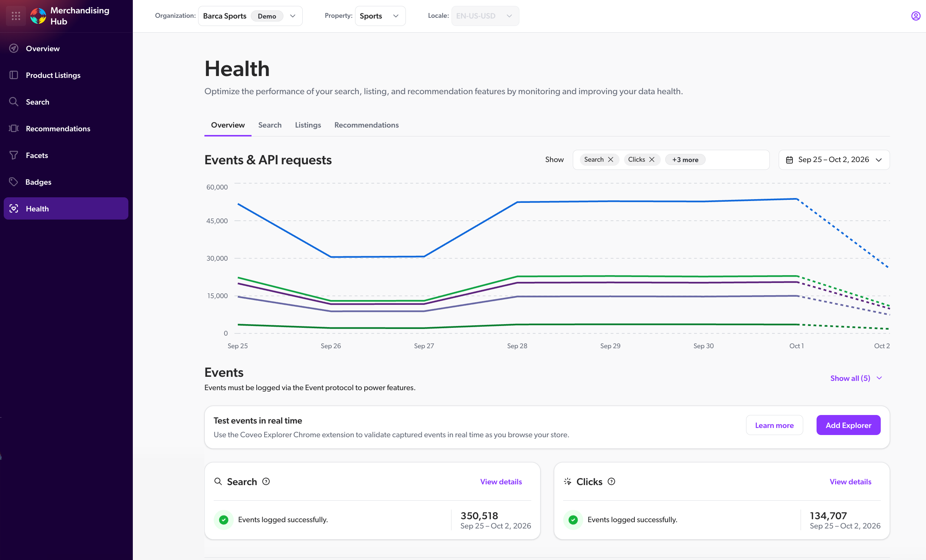This screenshot has width=926, height=560.
Task: Open View details on Clicks card
Action: tap(850, 481)
